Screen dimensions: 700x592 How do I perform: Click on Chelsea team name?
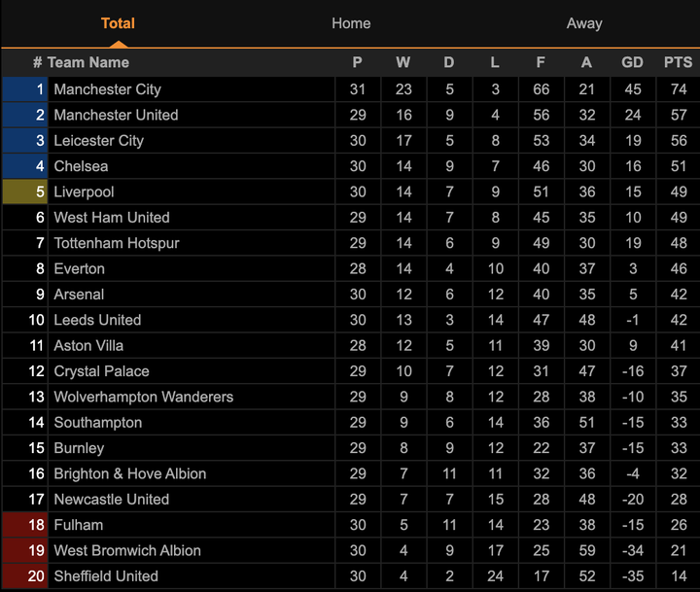pyautogui.click(x=81, y=166)
